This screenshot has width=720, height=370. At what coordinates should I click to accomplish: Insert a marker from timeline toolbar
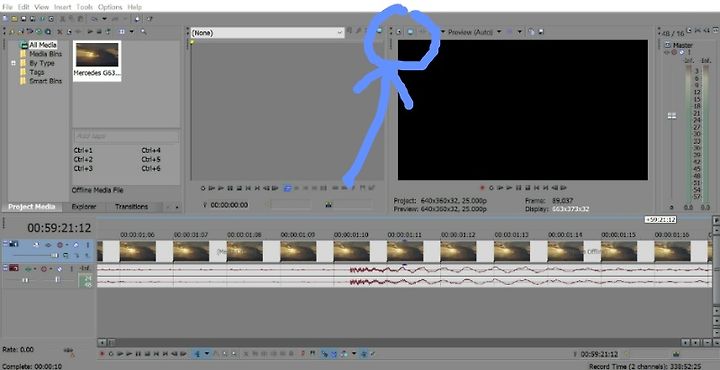(x=303, y=353)
